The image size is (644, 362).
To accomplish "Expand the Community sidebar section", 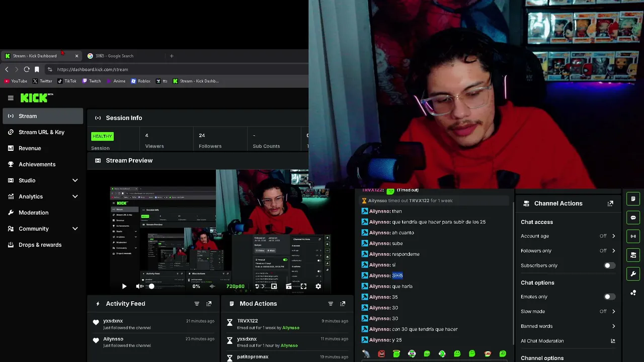I will tap(75, 229).
